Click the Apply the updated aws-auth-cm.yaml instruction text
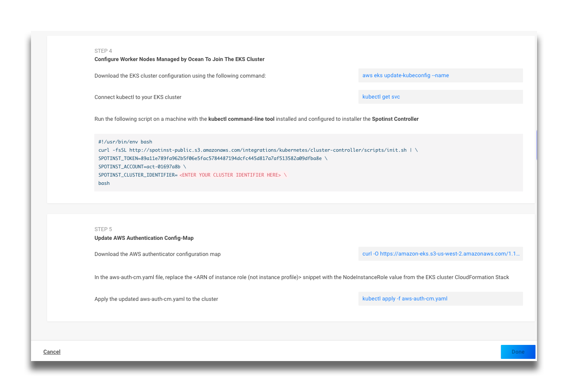 (x=156, y=299)
